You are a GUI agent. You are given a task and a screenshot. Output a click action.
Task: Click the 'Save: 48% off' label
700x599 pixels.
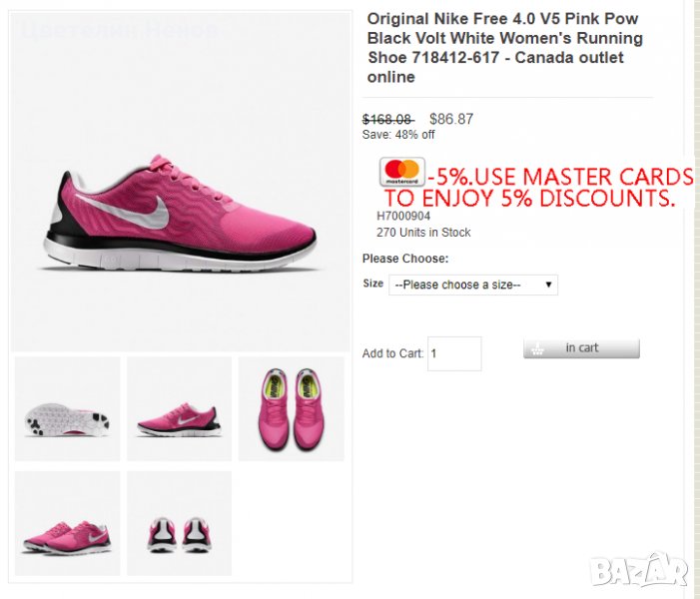pos(398,135)
